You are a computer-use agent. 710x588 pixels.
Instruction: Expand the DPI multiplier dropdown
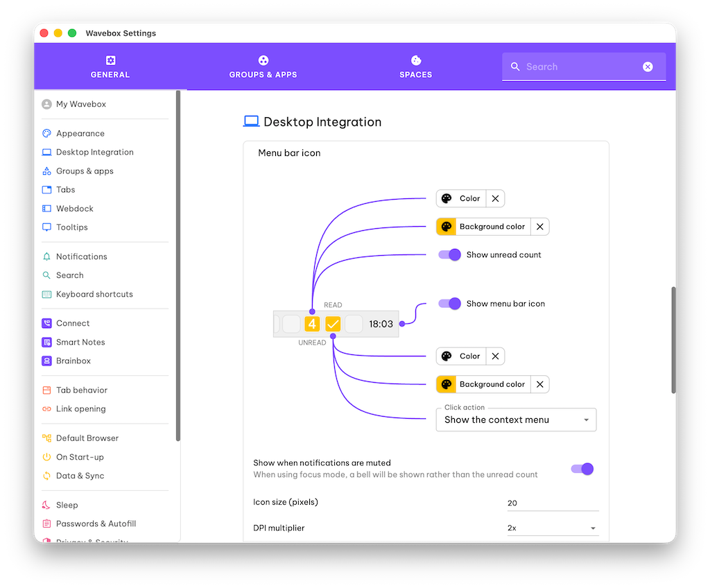pos(553,528)
